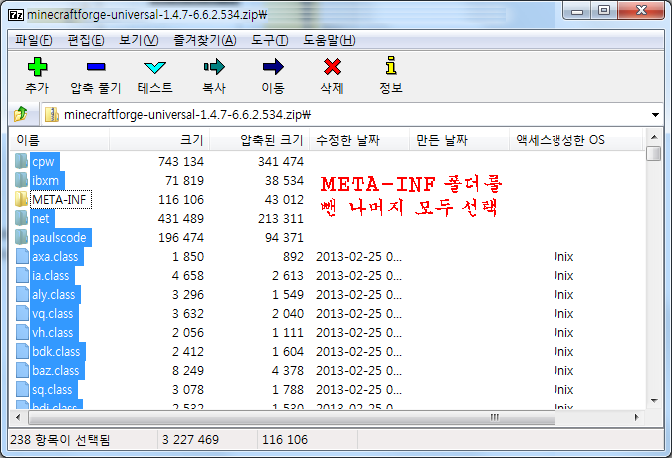Screen dimensions: 672x458
Task: Click the green Add (추가) plus icon
Action: pyautogui.click(x=37, y=67)
